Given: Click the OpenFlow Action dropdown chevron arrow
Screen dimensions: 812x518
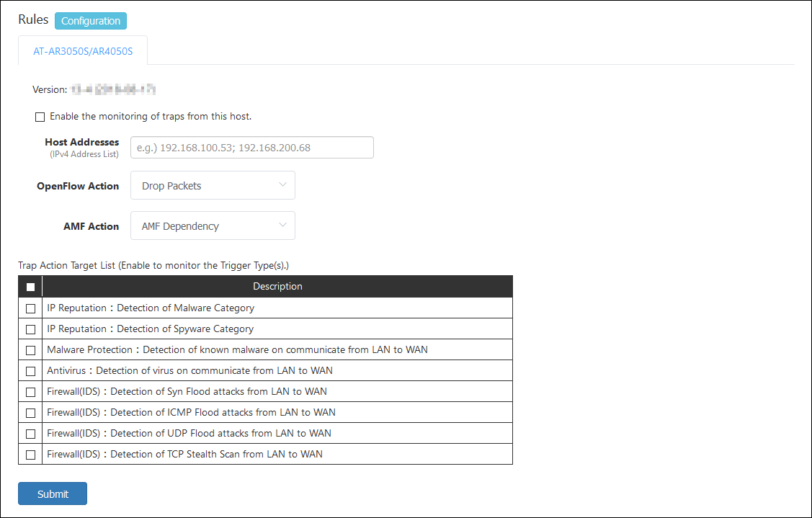Looking at the screenshot, I should [282, 185].
